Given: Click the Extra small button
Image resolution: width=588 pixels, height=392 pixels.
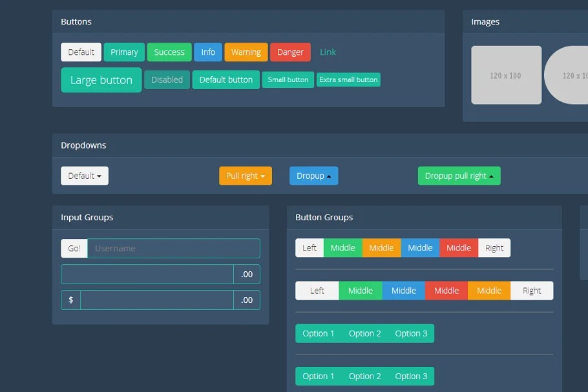Looking at the screenshot, I should (x=348, y=80).
